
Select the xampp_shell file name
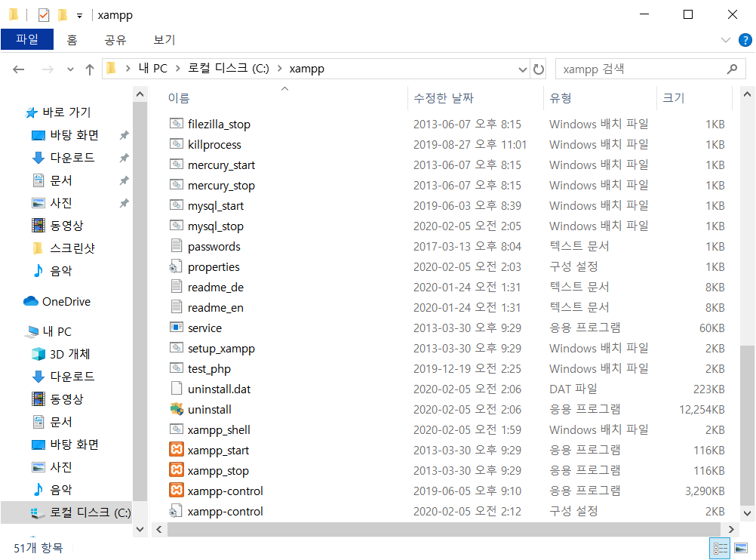(219, 429)
